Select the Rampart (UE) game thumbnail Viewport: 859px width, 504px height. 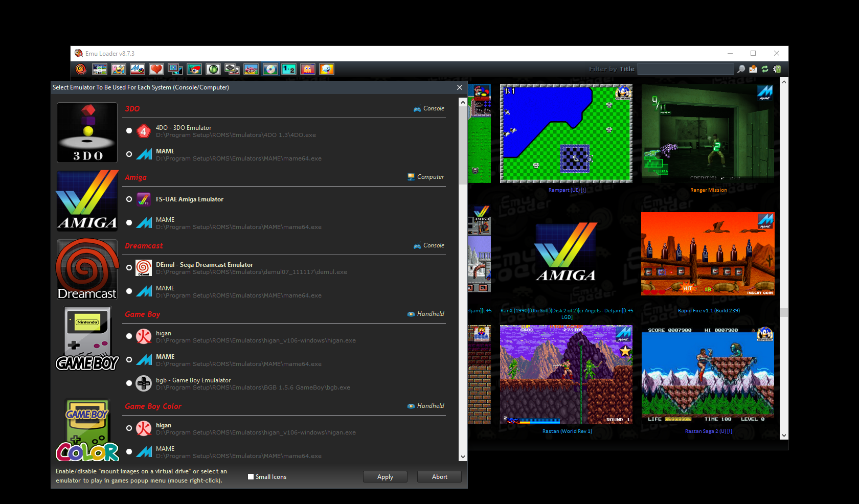[566, 133]
